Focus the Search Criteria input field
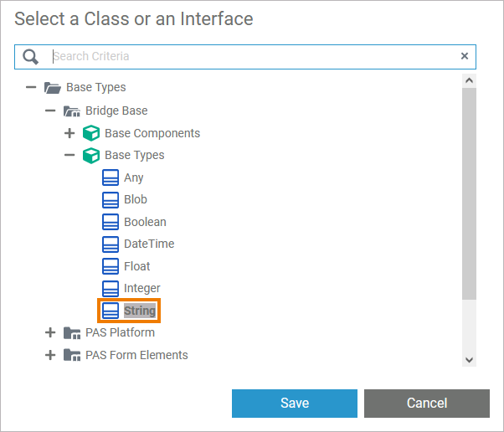The height and width of the screenshot is (432, 504). 251,56
